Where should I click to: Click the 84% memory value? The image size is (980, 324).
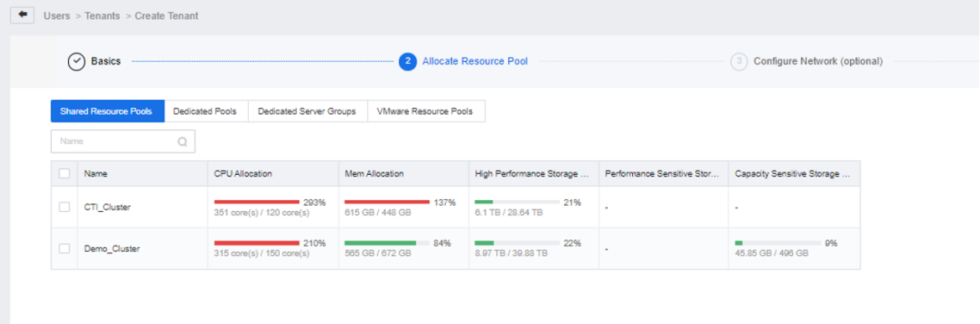pyautogui.click(x=443, y=243)
